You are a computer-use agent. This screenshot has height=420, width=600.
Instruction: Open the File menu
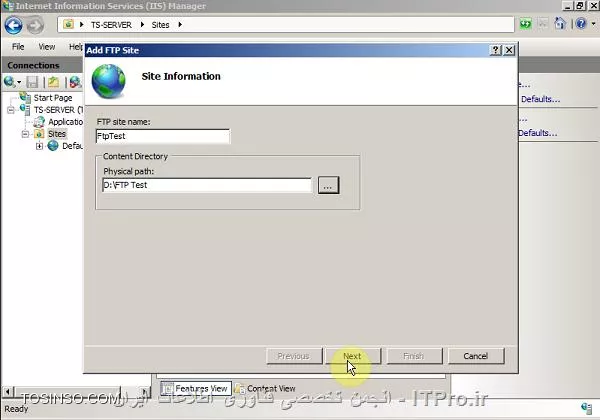[x=18, y=47]
